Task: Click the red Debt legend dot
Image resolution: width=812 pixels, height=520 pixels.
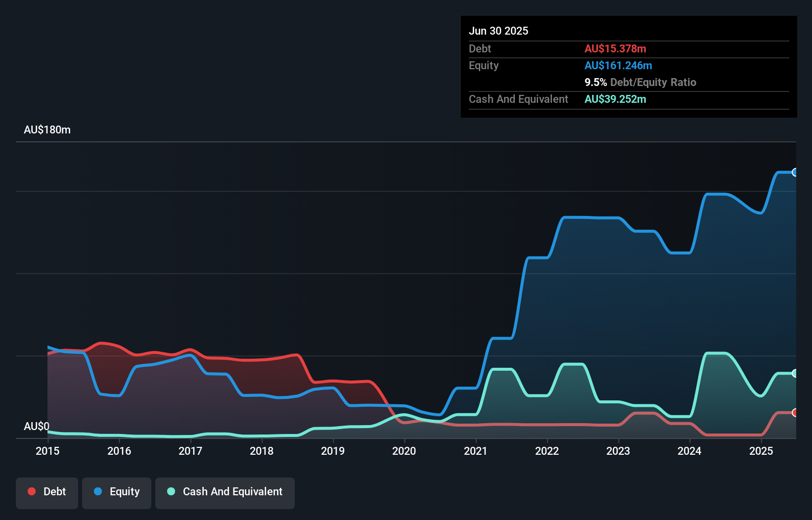Action: (32, 491)
